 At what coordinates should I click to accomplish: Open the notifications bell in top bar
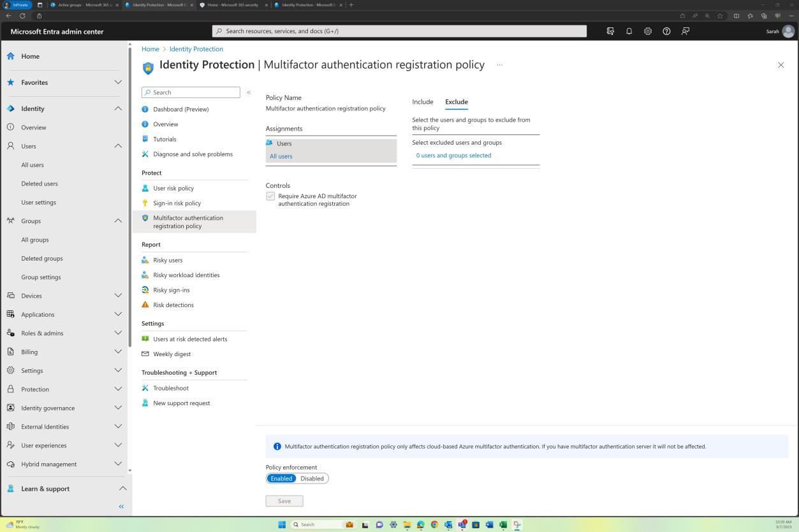coord(629,31)
